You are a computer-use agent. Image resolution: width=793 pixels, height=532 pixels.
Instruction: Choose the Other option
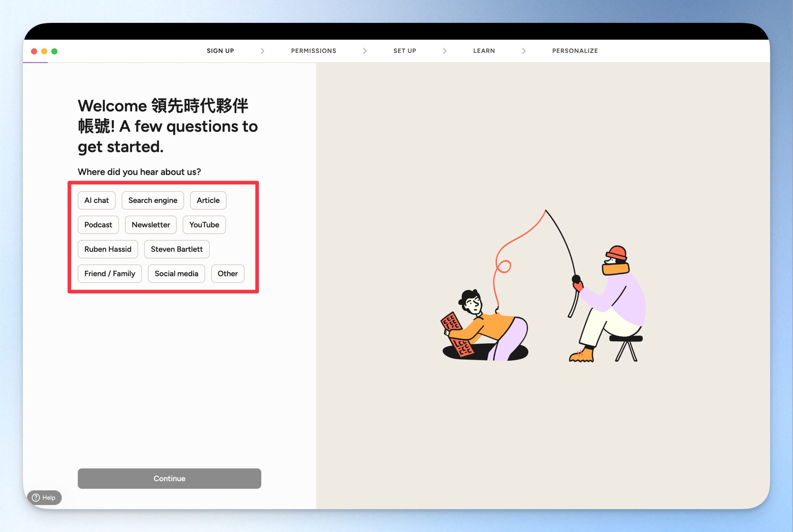[x=227, y=274]
